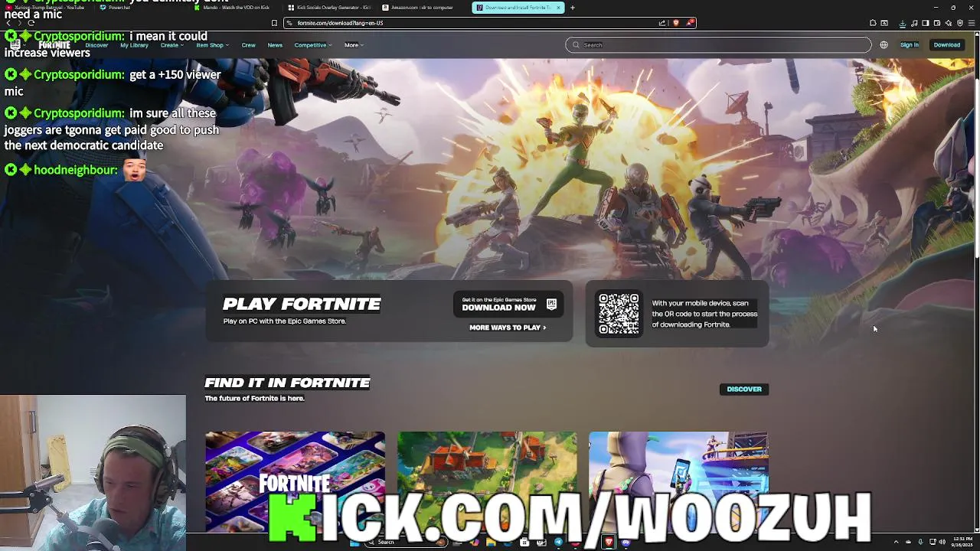Open Telegram from the Windows taskbar
The image size is (980, 551).
point(558,543)
